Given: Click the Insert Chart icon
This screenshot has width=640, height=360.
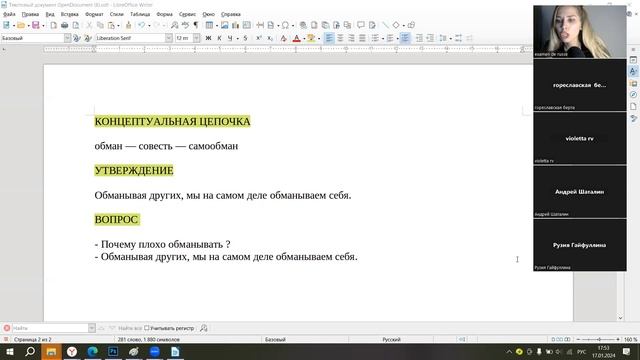Looking at the screenshot, I should (x=236, y=25).
